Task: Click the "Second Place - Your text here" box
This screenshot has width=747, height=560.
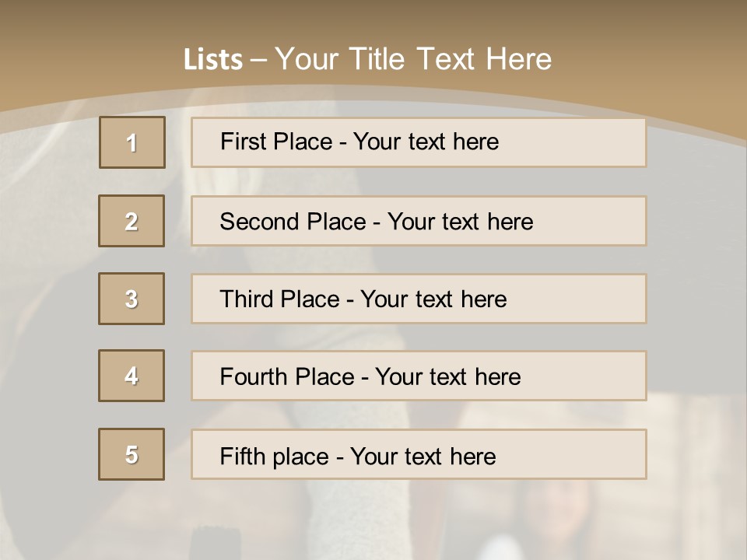Action: click(419, 221)
